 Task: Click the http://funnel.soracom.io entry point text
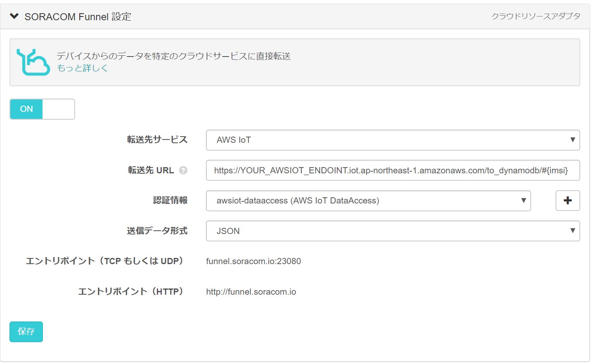coord(251,292)
